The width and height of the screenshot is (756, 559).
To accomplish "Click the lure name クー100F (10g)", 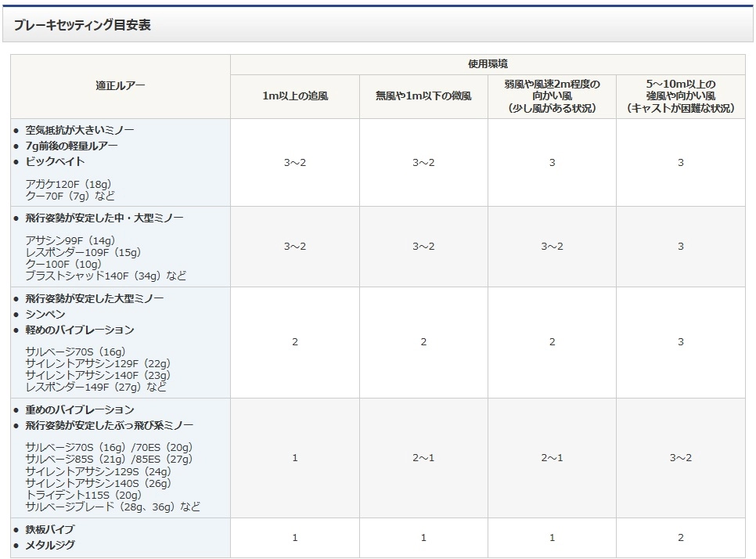I will (63, 264).
